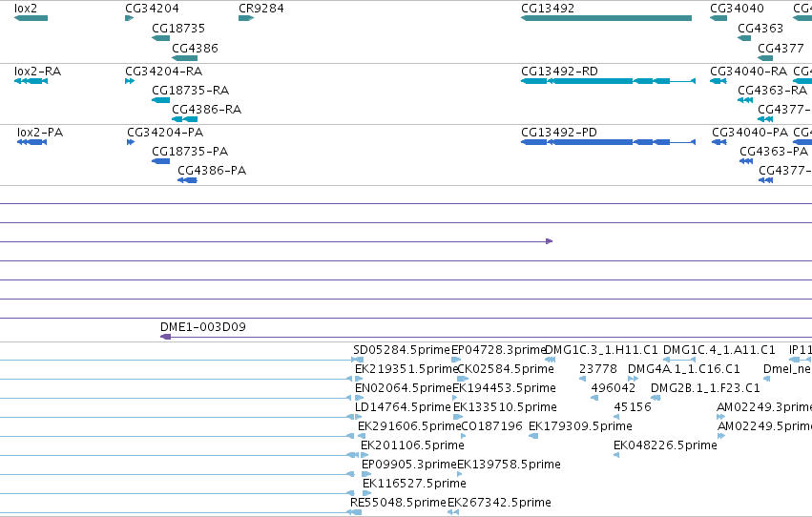Select the SD05284.5prime EST label
812x517 pixels.
(x=402, y=350)
